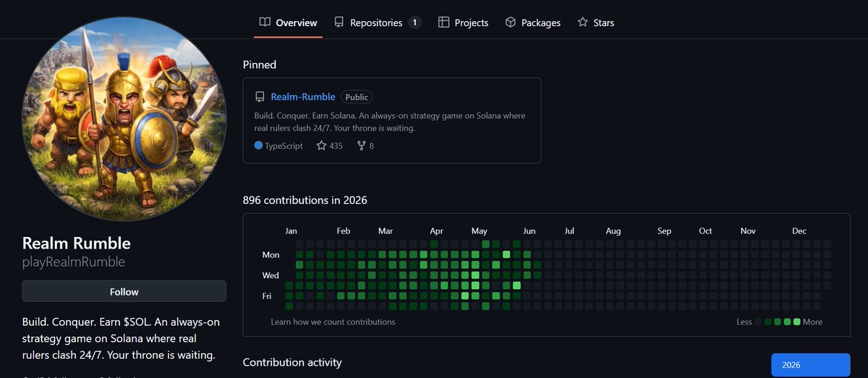Click the cube icon beside Packages
Screen dimensions: 868x378
510,22
